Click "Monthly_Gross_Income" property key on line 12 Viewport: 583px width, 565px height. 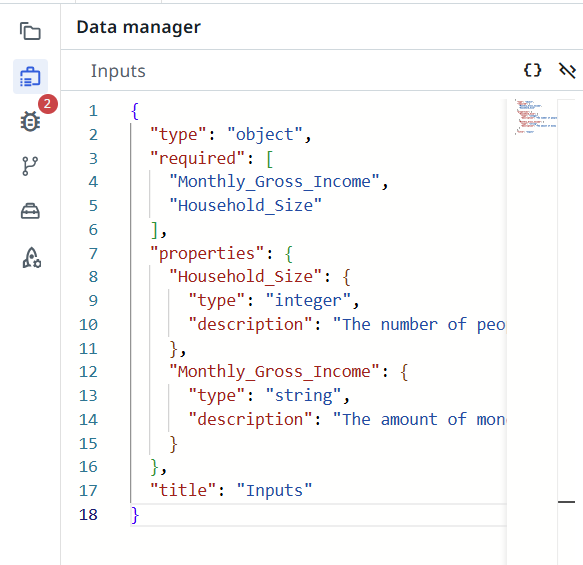(x=274, y=372)
